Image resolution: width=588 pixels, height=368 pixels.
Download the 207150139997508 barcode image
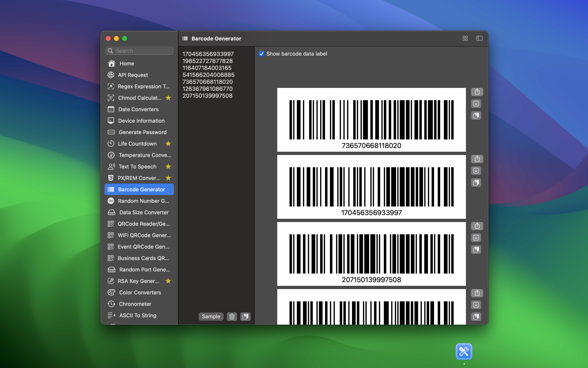[x=476, y=238]
